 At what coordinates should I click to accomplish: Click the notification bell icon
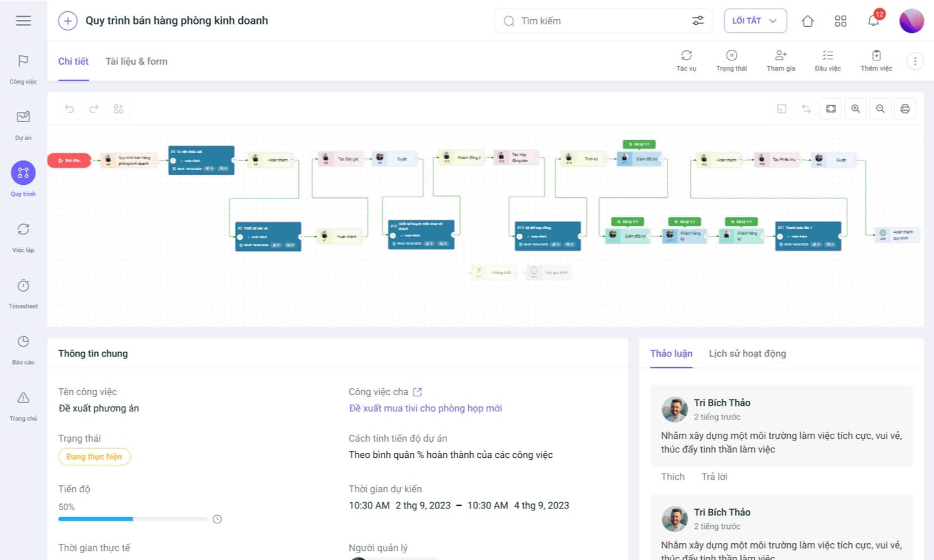point(873,21)
